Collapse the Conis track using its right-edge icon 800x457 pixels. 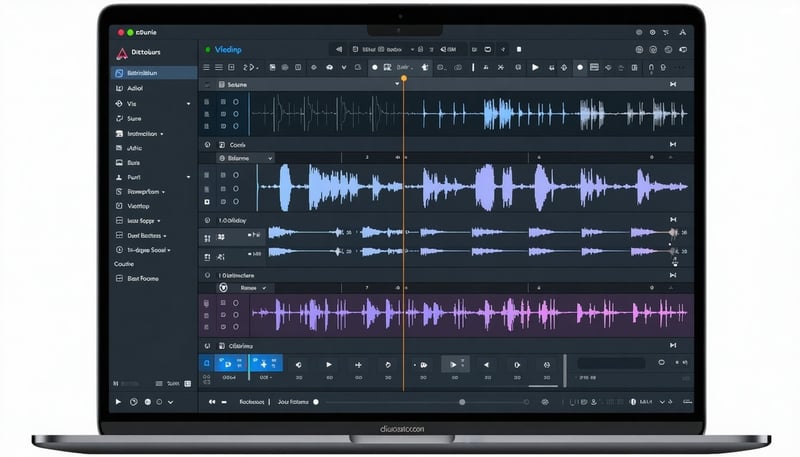[x=673, y=144]
